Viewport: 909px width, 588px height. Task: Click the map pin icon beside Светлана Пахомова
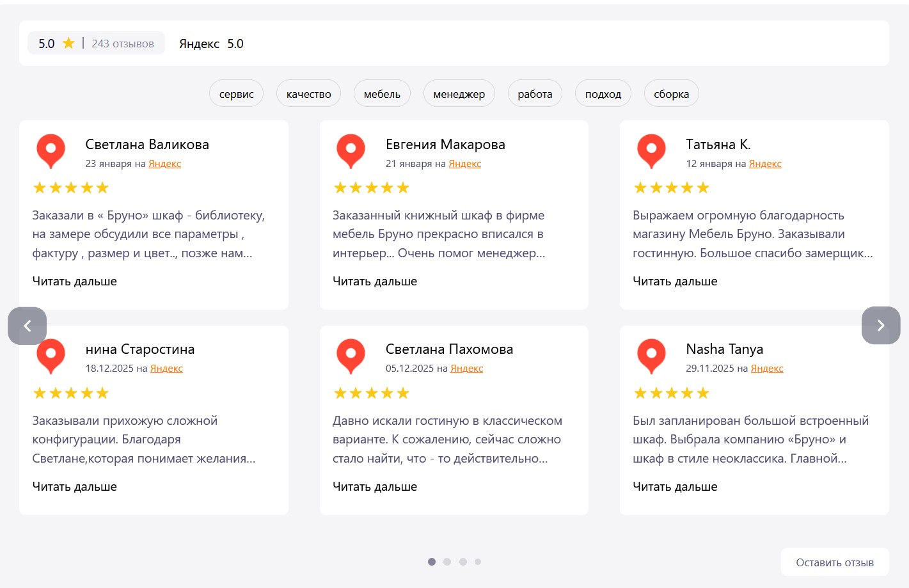[351, 356]
